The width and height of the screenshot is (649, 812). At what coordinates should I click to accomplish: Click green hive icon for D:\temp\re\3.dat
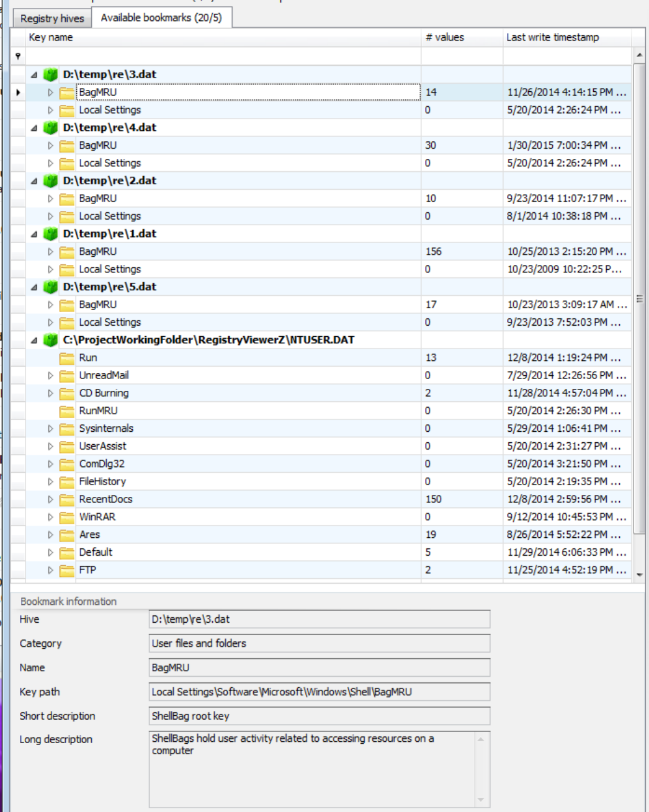click(51, 74)
